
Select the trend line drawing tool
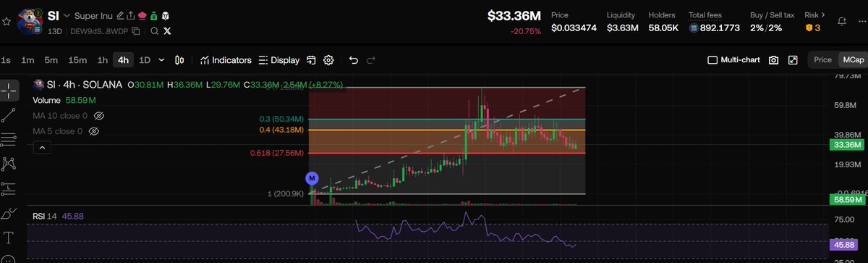point(9,114)
